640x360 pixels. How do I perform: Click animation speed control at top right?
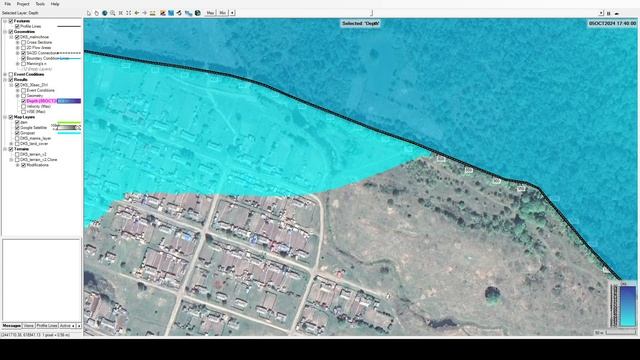[617, 13]
